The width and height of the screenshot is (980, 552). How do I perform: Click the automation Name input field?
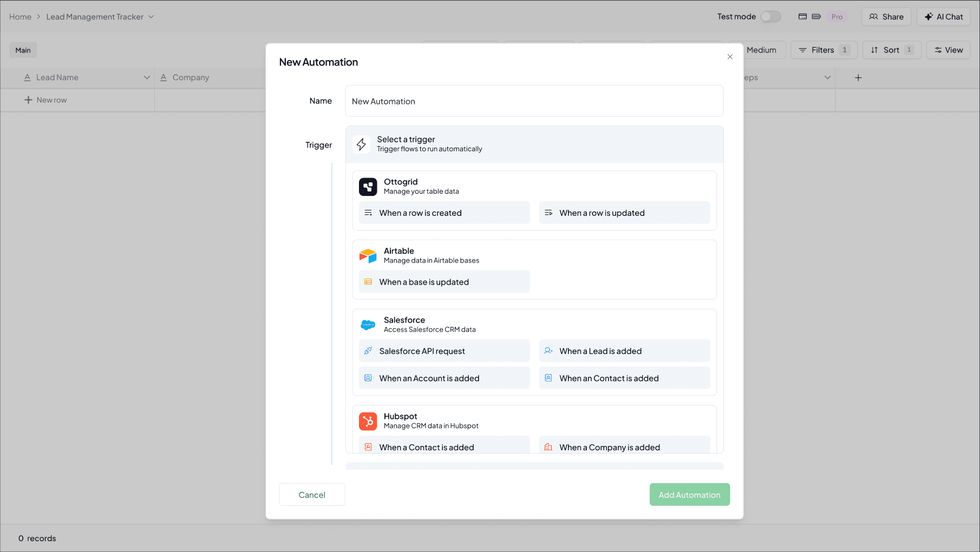[x=534, y=101]
